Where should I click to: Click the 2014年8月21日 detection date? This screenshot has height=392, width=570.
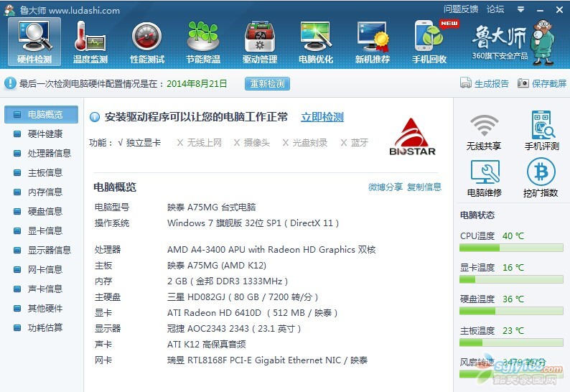[197, 83]
